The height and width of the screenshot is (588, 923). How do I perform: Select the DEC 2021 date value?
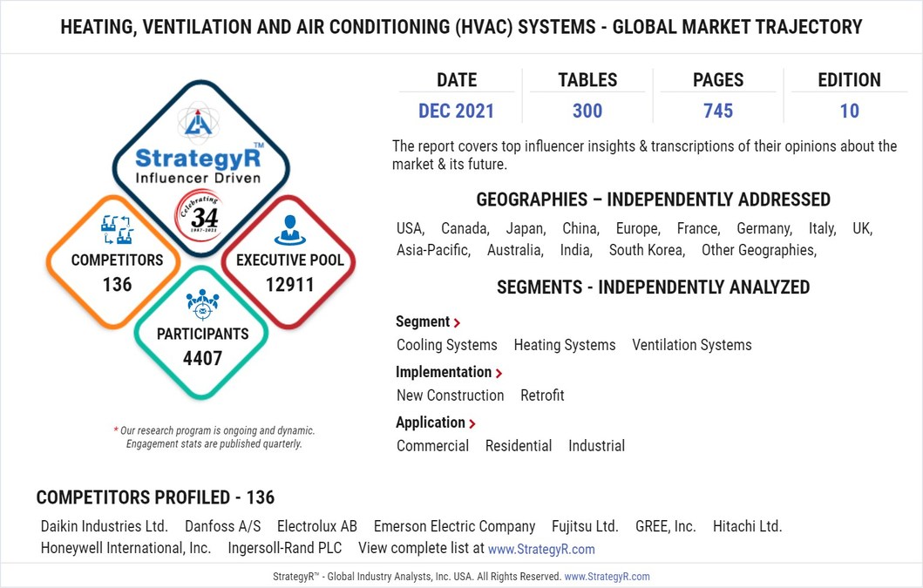(456, 111)
